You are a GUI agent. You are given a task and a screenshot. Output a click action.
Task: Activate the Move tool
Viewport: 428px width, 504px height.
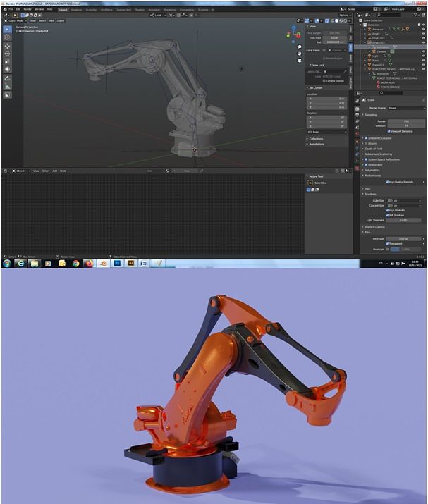[x=8, y=46]
